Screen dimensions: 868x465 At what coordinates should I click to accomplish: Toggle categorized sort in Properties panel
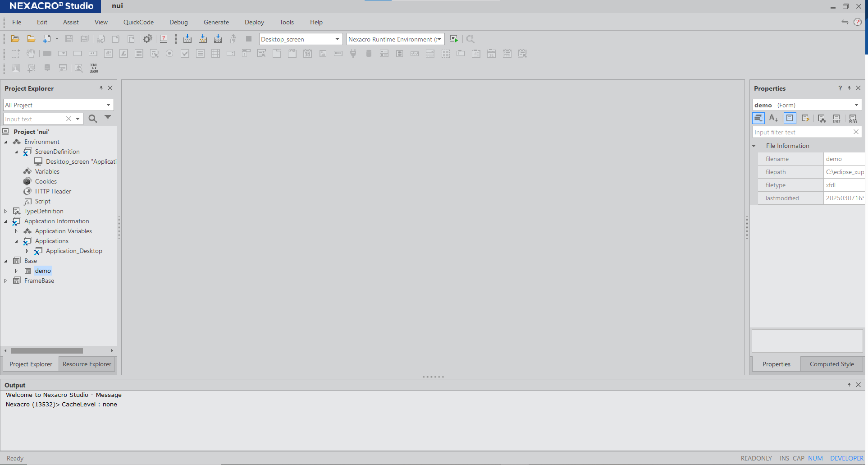758,119
